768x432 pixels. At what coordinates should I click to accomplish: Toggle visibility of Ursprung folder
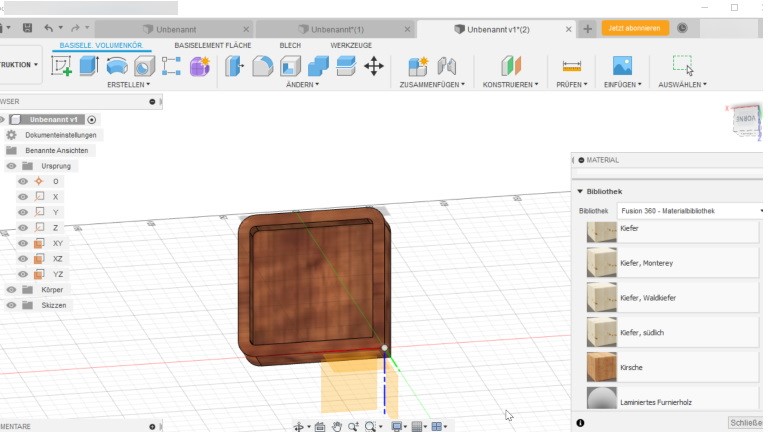pyautogui.click(x=12, y=166)
